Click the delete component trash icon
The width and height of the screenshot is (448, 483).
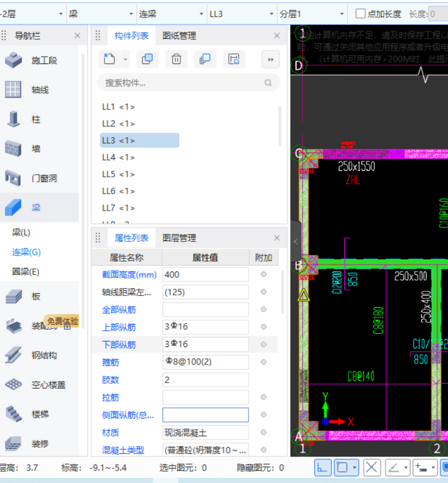click(x=177, y=59)
